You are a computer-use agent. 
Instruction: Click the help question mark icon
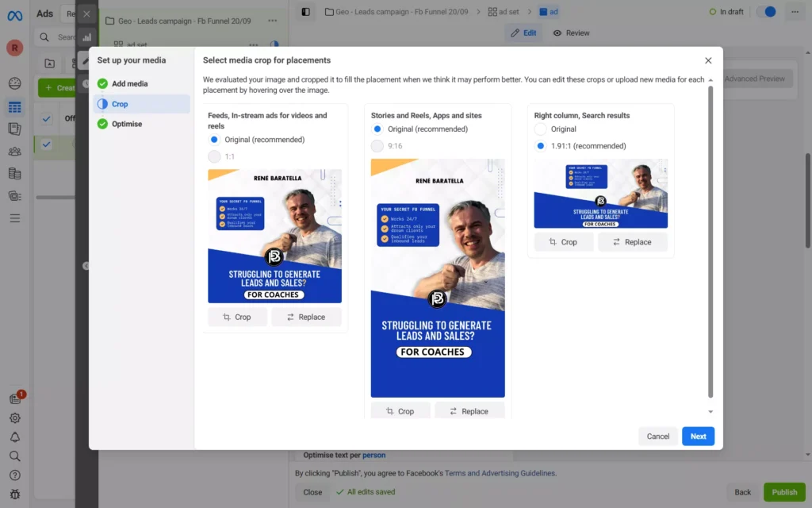click(14, 475)
